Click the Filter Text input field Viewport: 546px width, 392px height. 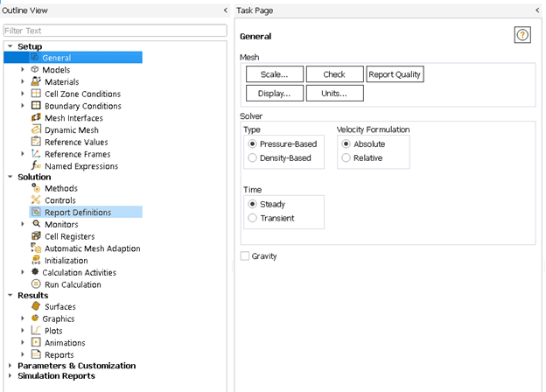point(115,31)
